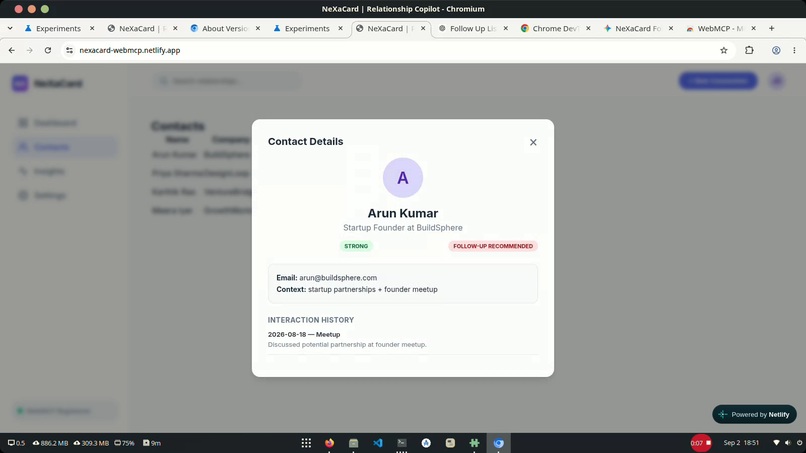This screenshot has width=806, height=453.
Task: Open Visual Studio Code from taskbar
Action: [378, 443]
